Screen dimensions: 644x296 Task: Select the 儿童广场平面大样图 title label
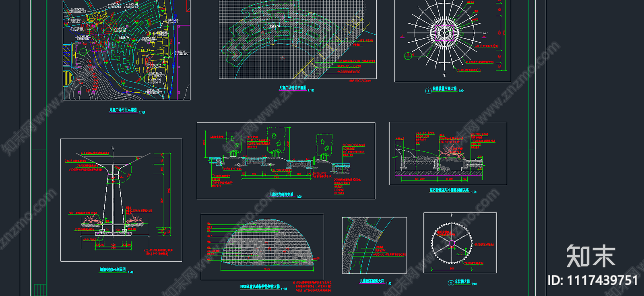point(123,110)
